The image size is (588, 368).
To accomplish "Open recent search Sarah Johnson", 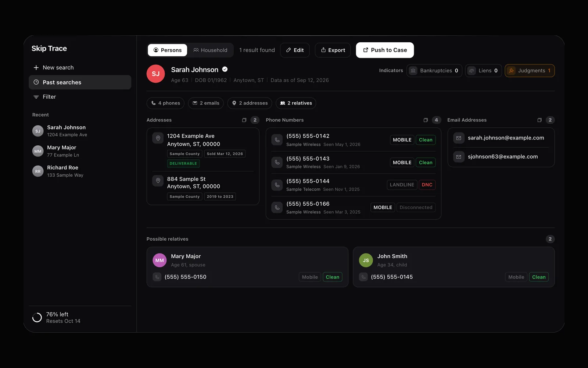I will point(80,131).
